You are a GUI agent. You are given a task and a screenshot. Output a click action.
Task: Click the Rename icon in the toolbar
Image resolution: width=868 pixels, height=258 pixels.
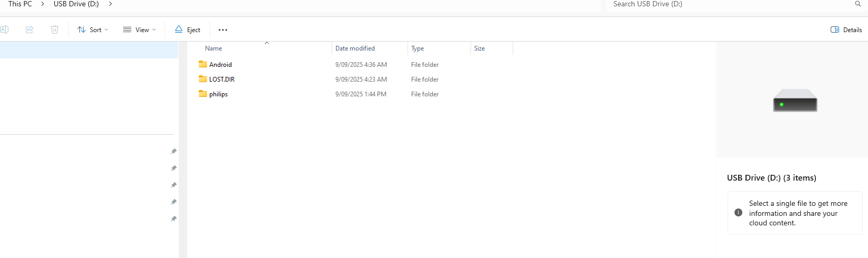click(4, 29)
